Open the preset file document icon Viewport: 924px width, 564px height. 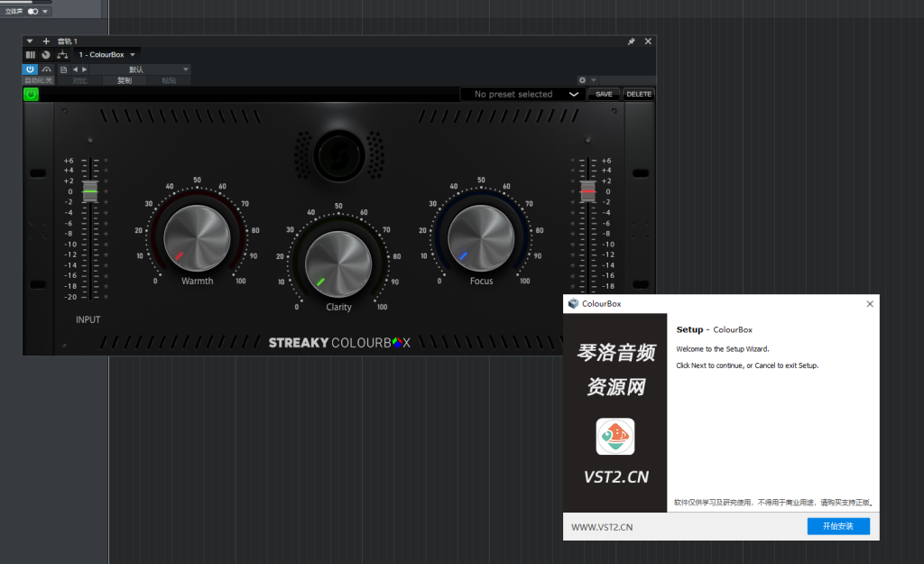point(63,69)
